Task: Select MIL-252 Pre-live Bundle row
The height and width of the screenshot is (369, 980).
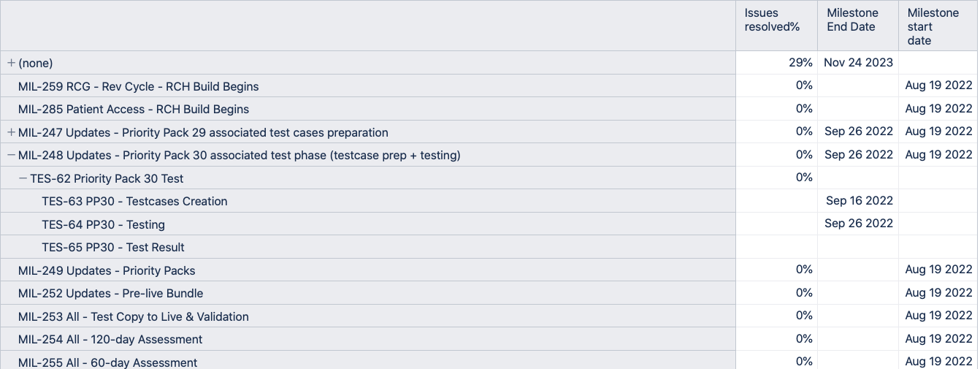Action: pos(110,294)
